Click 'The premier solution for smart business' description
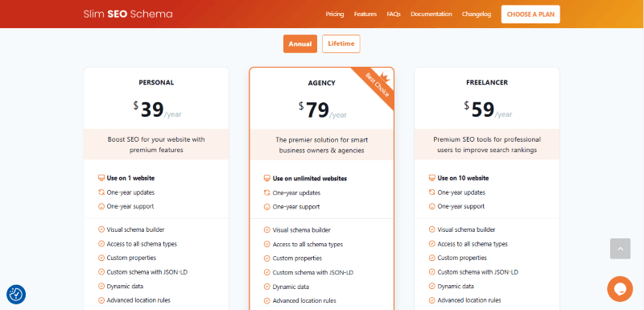 point(321,145)
